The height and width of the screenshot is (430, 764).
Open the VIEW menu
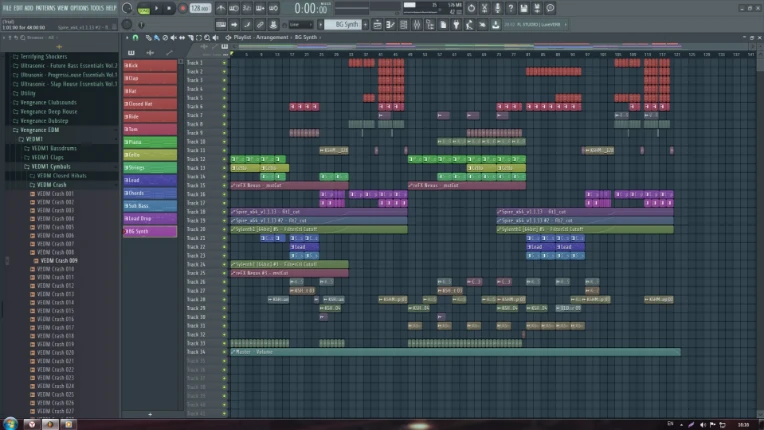(63, 8)
